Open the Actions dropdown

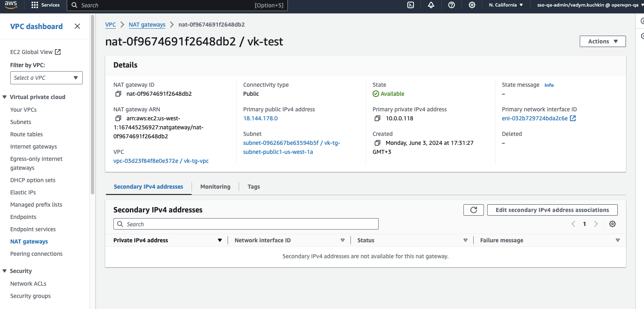pos(603,41)
